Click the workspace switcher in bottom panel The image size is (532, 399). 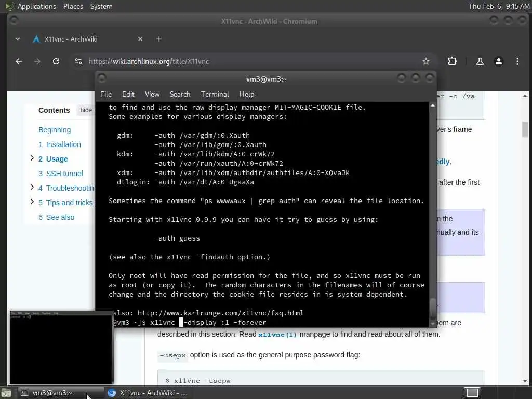tap(472, 393)
